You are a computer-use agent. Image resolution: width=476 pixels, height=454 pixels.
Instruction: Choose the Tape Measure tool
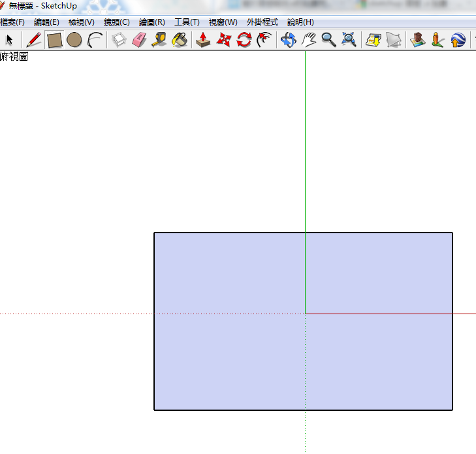tap(159, 40)
